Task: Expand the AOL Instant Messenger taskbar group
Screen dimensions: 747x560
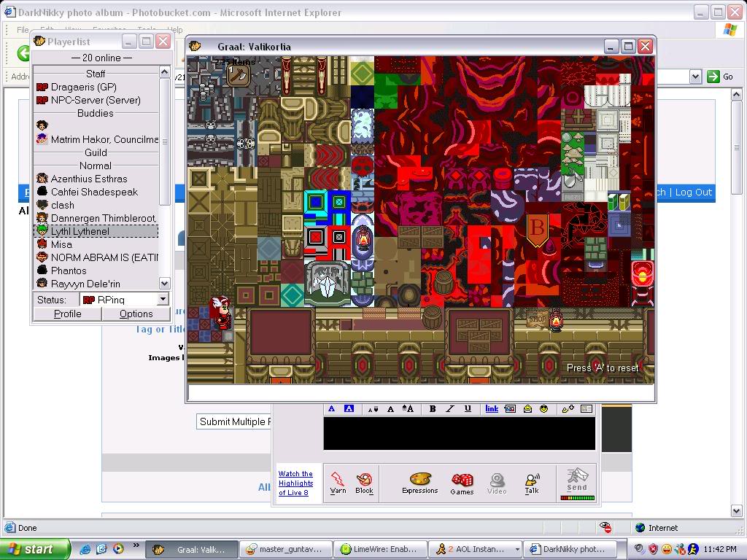Action: click(517, 550)
